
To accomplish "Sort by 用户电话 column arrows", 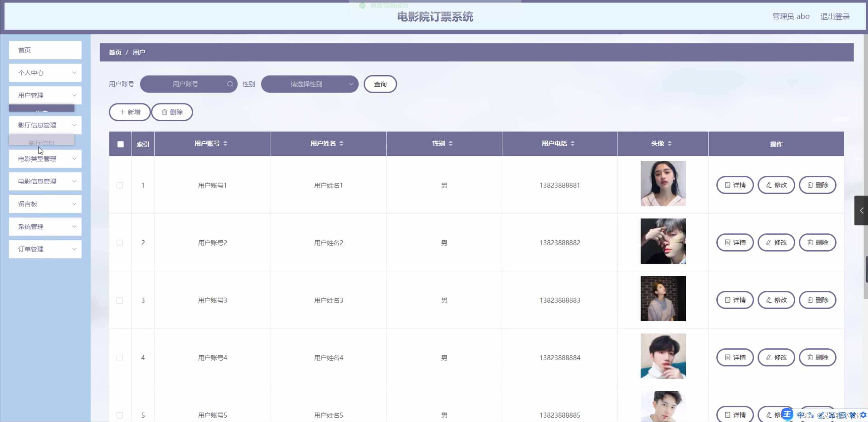I will [572, 143].
